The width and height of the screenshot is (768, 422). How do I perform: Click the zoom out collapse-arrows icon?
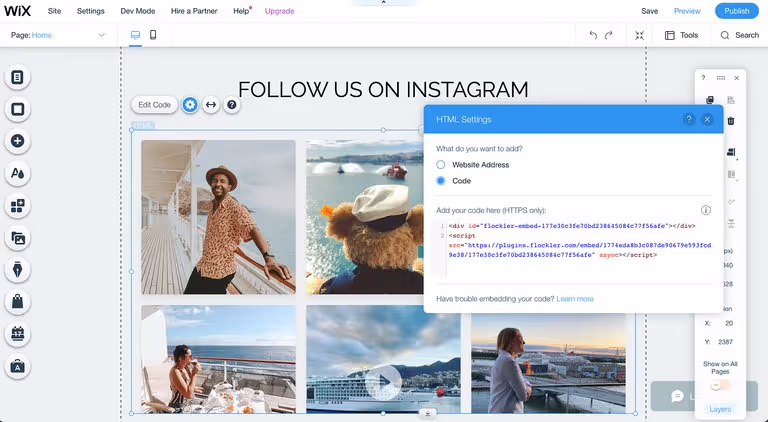(639, 35)
